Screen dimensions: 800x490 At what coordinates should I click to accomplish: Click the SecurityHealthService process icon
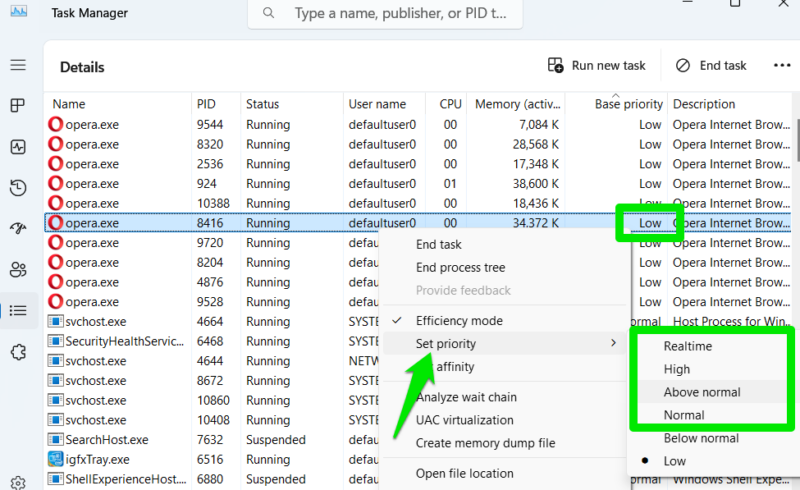(x=55, y=341)
